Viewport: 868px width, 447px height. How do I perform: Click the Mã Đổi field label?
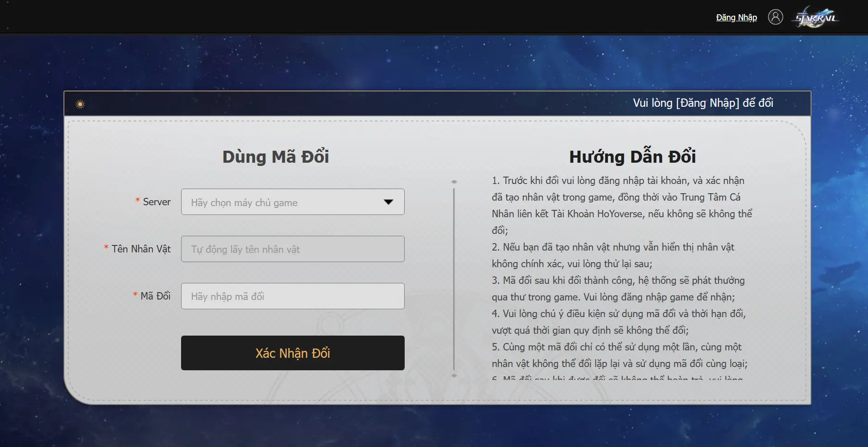point(155,296)
